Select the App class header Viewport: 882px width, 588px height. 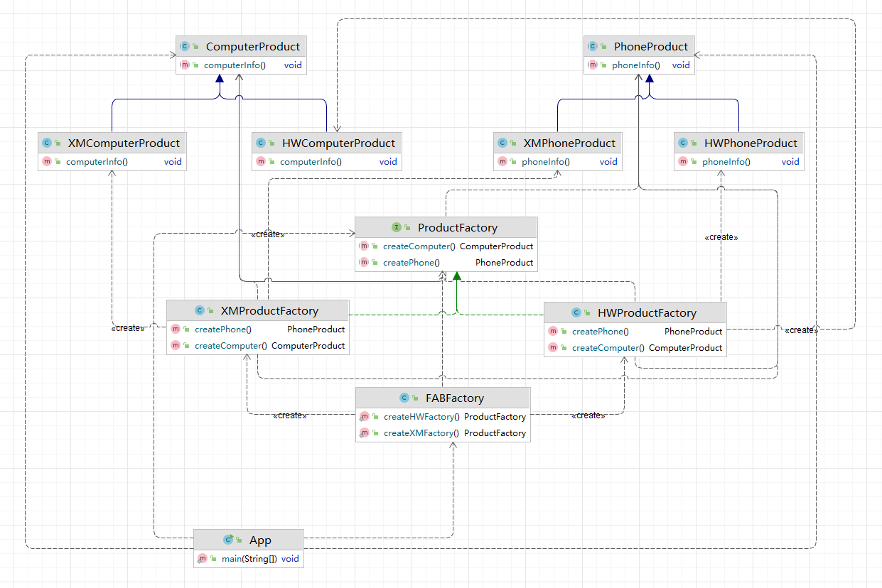coord(249,540)
